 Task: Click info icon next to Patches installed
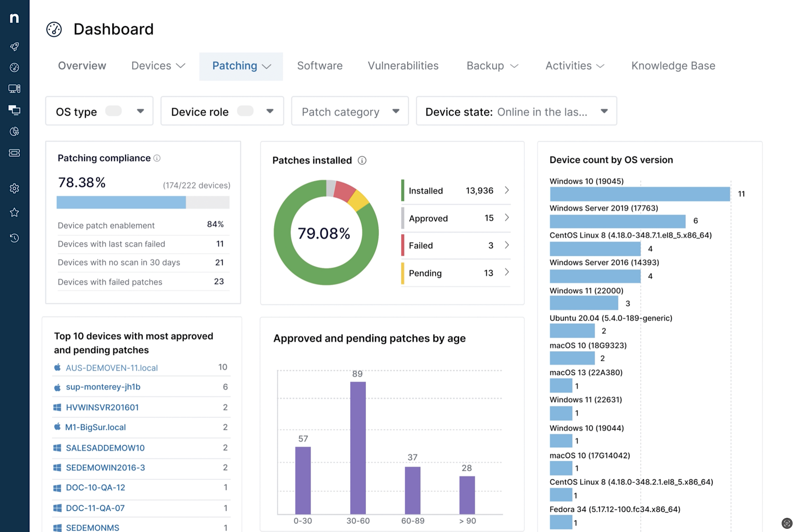pos(362,160)
